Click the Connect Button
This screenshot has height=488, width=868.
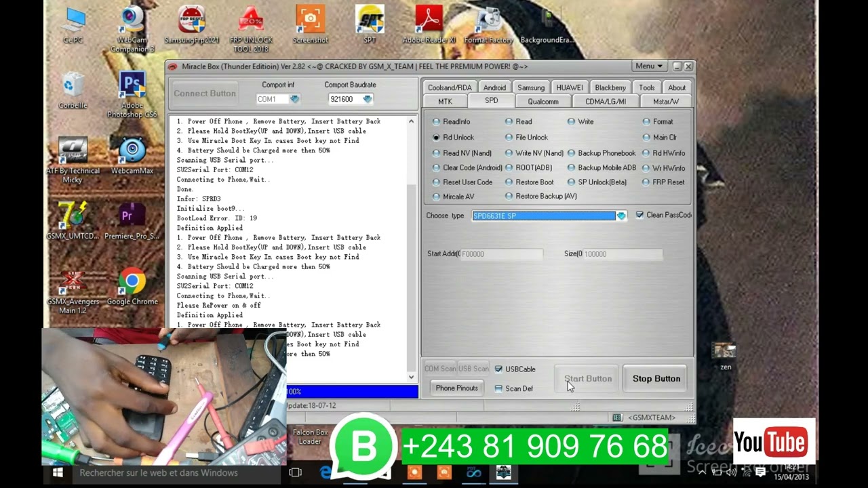[205, 94]
